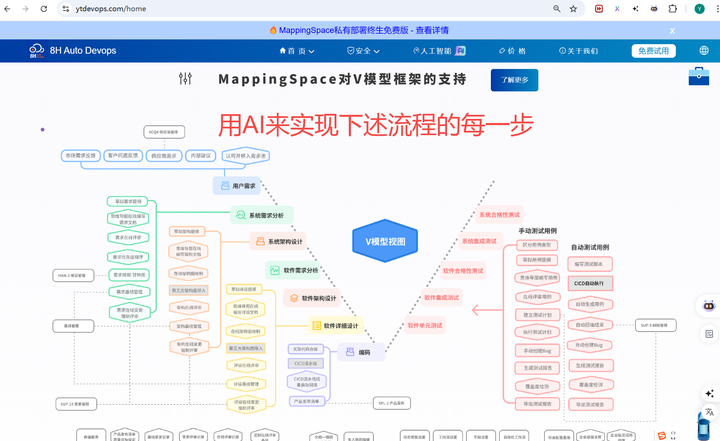Select the 系统需求分析 node

(x=261, y=215)
